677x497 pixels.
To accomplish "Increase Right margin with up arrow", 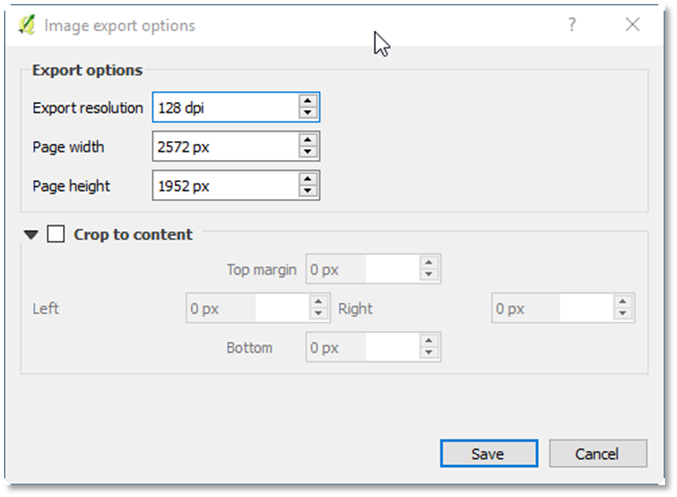I will pos(623,303).
